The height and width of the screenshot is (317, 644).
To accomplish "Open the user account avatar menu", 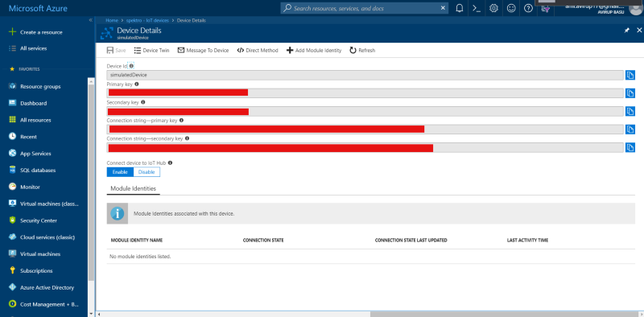I will click(x=635, y=9).
